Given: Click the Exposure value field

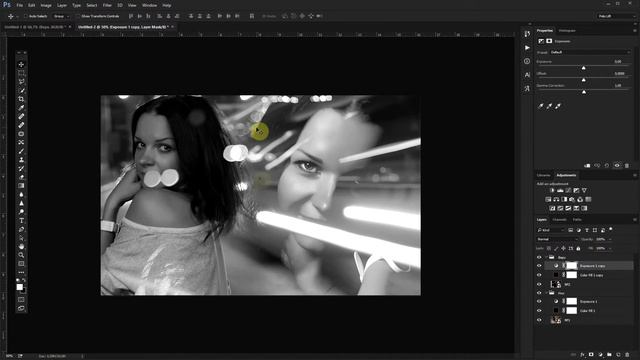Looking at the screenshot, I should click(618, 62).
